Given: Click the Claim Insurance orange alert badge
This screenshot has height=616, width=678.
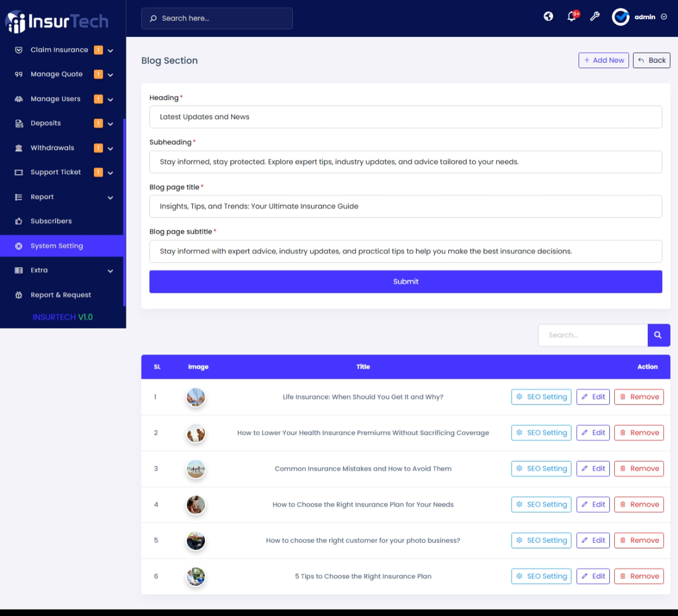Looking at the screenshot, I should click(x=98, y=50).
